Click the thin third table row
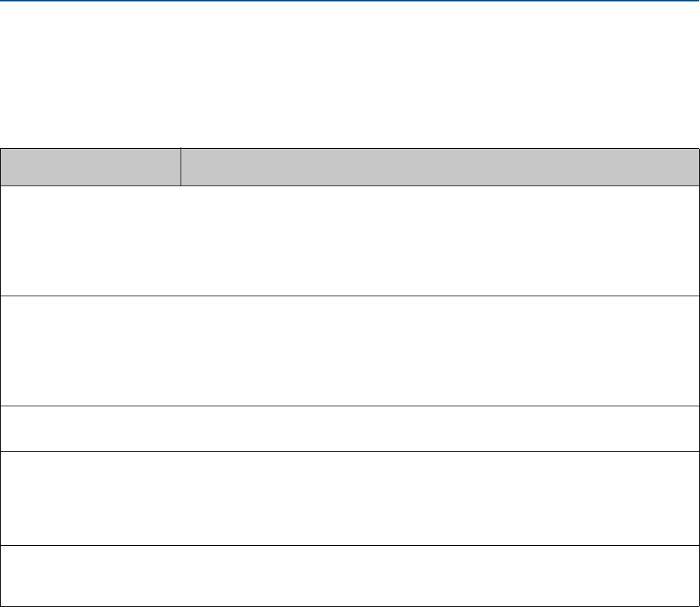700x607 pixels. point(350,429)
